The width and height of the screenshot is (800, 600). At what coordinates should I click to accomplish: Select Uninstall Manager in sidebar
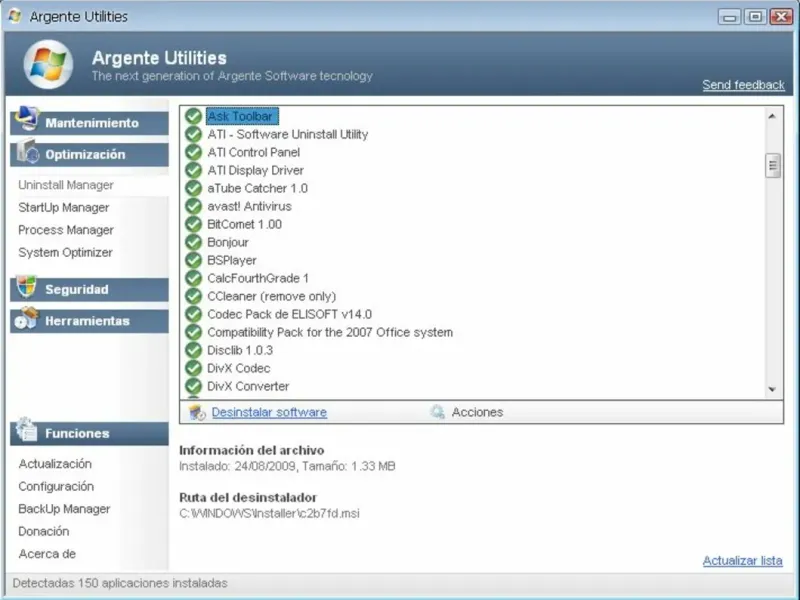click(66, 185)
